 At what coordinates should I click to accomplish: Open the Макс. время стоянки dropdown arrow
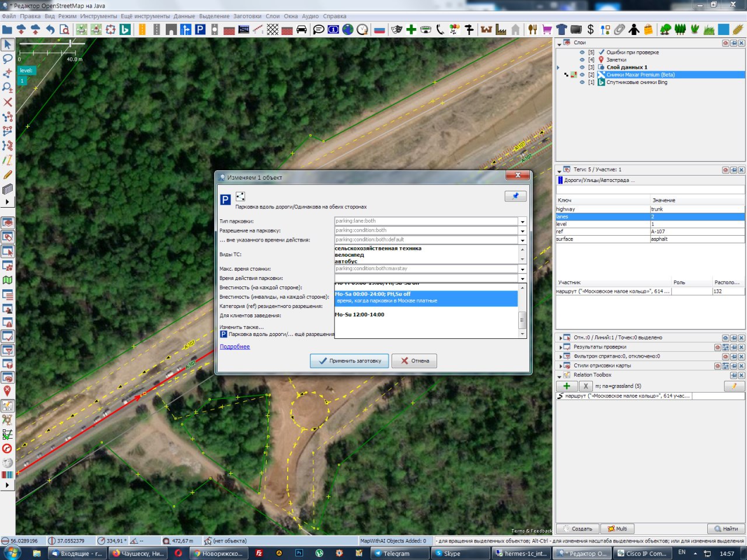click(x=522, y=269)
